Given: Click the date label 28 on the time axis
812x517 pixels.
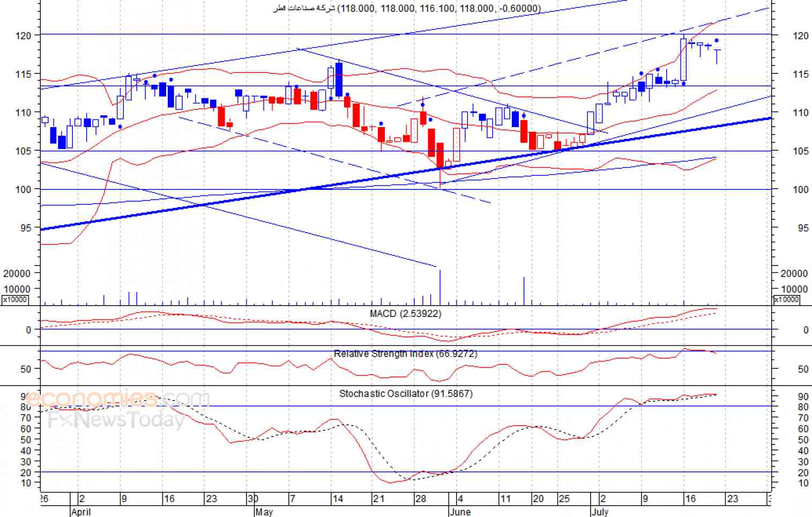Looking at the screenshot, I should (421, 499).
